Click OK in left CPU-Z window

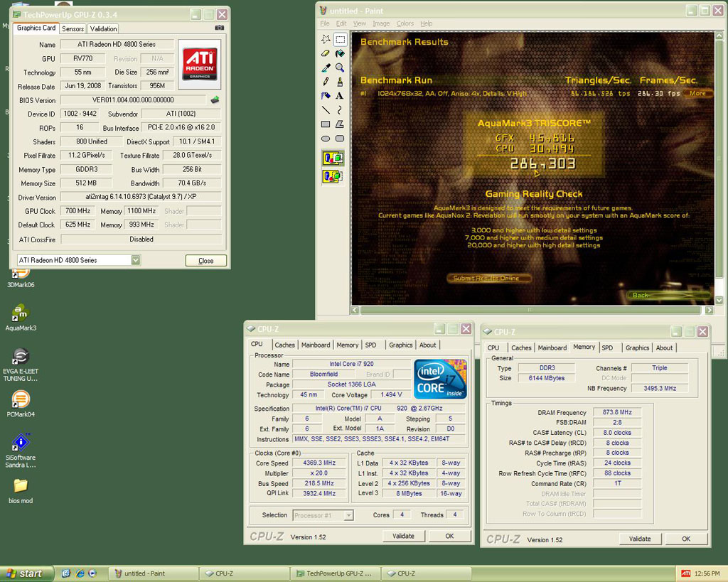pyautogui.click(x=449, y=536)
